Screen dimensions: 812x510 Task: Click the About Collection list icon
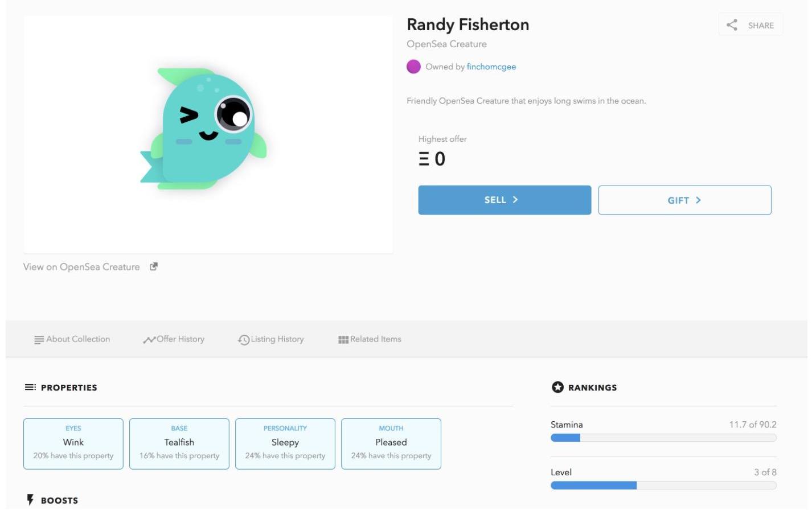(39, 340)
